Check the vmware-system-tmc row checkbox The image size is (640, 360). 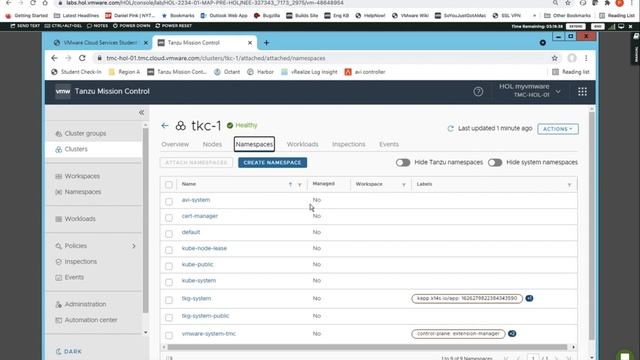tap(169, 335)
